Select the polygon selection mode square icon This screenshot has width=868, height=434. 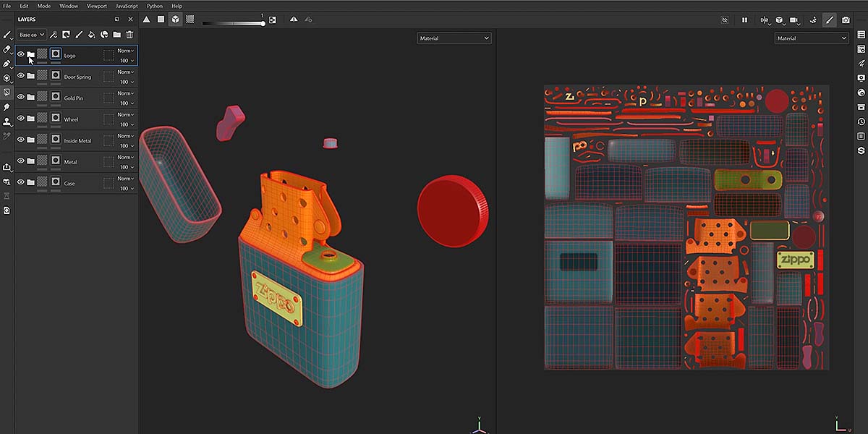click(x=161, y=20)
